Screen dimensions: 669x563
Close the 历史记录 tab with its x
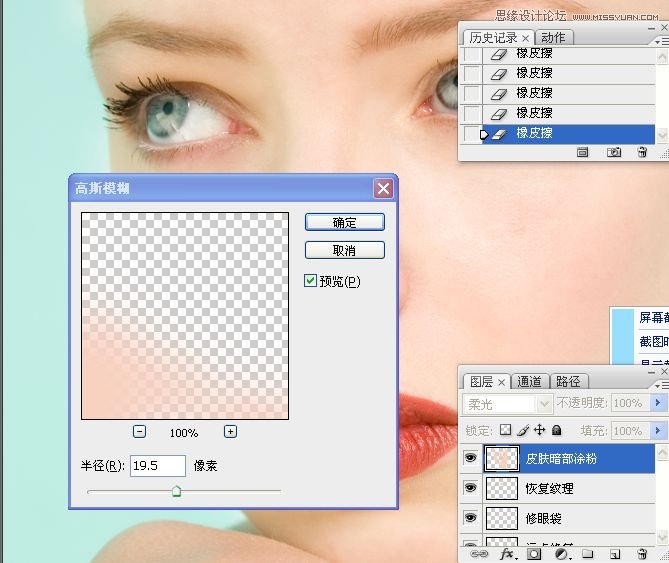526,38
